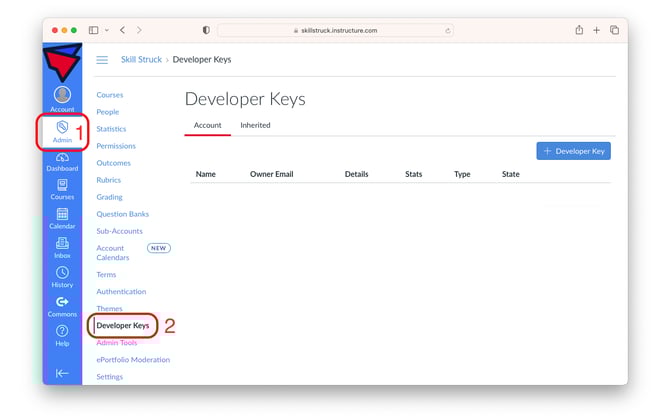Open the Commons arrow icon
This screenshot has width=670, height=420.
point(62,302)
